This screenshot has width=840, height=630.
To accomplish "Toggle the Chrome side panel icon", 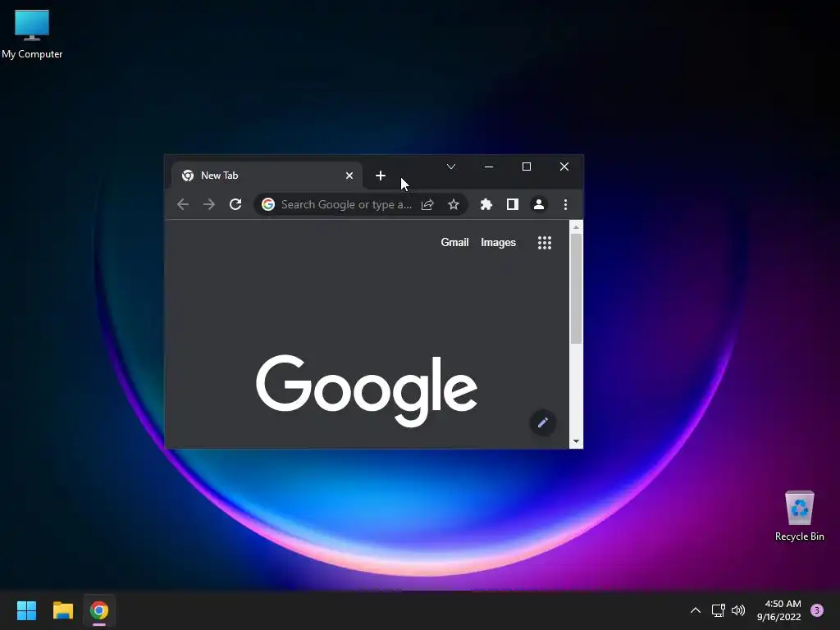I will (x=512, y=204).
